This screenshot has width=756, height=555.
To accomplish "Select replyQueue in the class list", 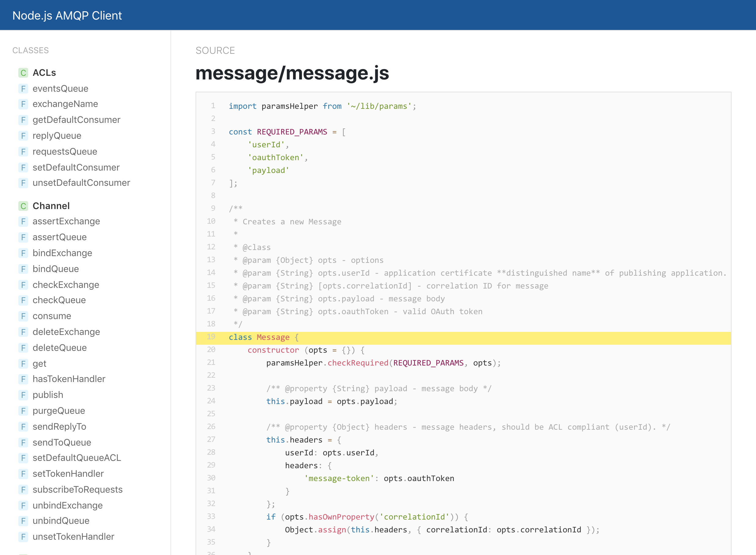I will click(57, 136).
